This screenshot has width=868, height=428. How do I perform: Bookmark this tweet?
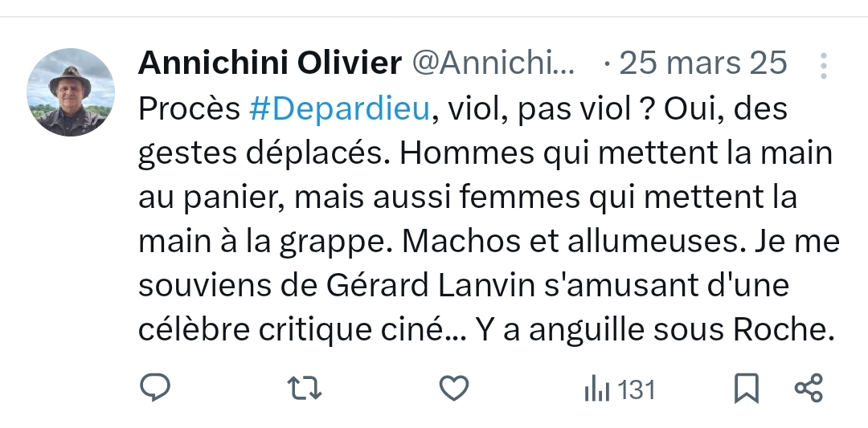[747, 389]
